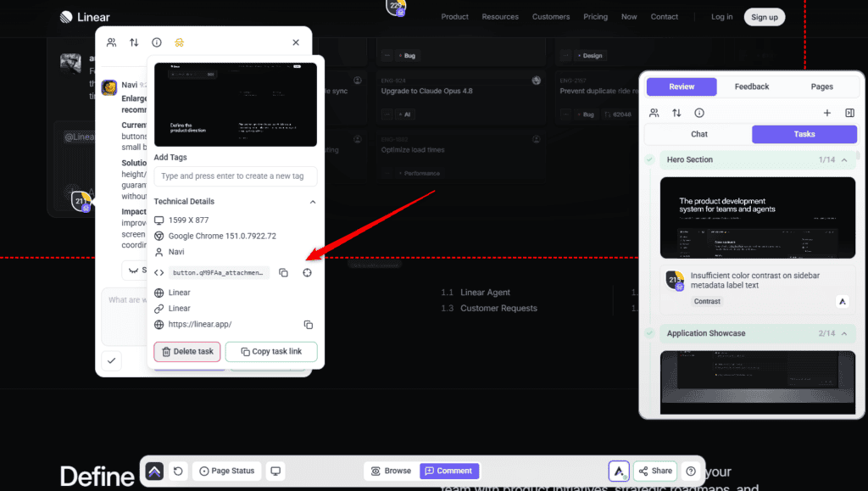Go to Pricing page
Image resolution: width=868 pixels, height=491 pixels.
tap(595, 17)
